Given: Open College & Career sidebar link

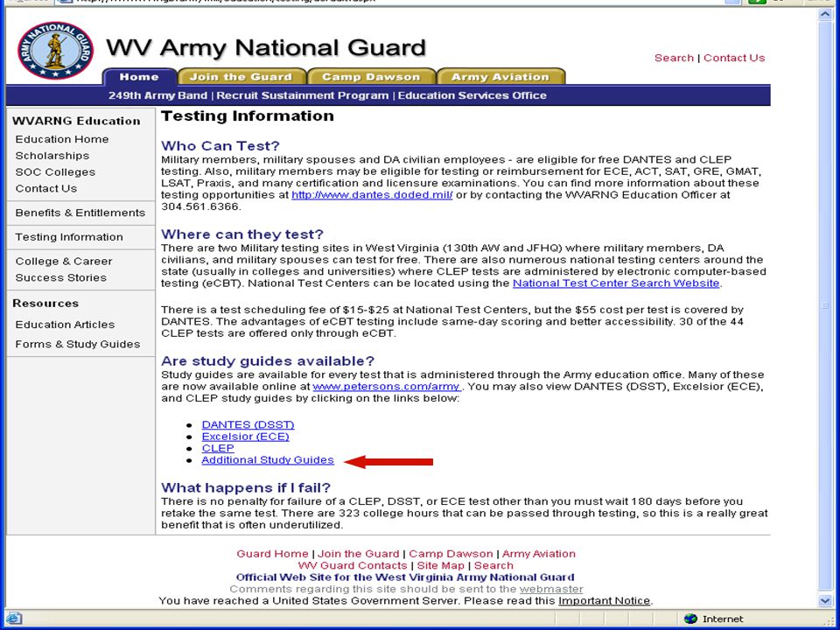Looking at the screenshot, I should pyautogui.click(x=64, y=262).
